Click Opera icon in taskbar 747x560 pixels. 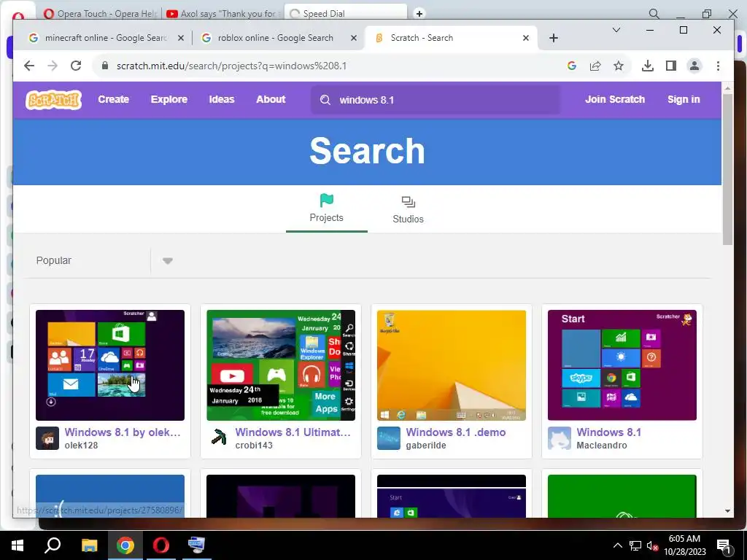point(160,545)
